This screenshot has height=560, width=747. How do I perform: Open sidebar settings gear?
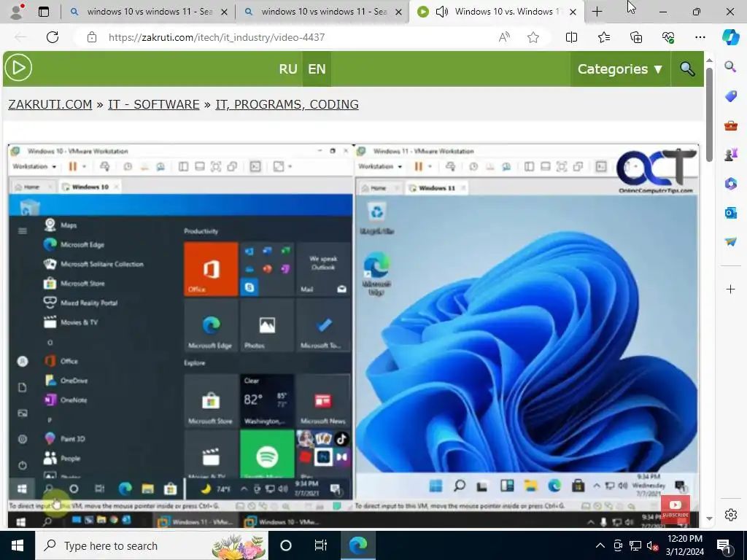[730, 515]
